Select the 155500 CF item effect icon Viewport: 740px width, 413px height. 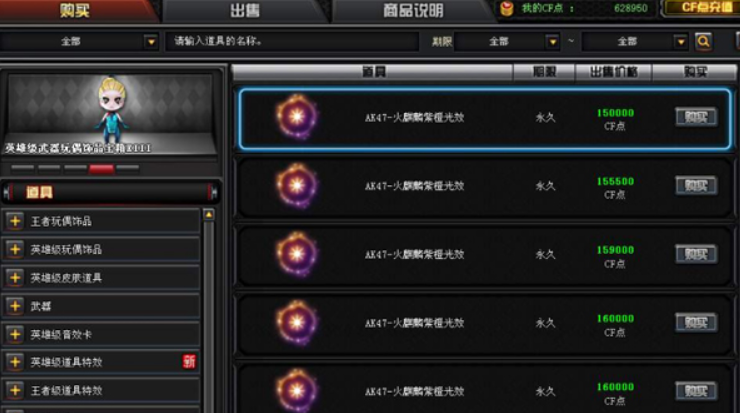click(x=297, y=185)
